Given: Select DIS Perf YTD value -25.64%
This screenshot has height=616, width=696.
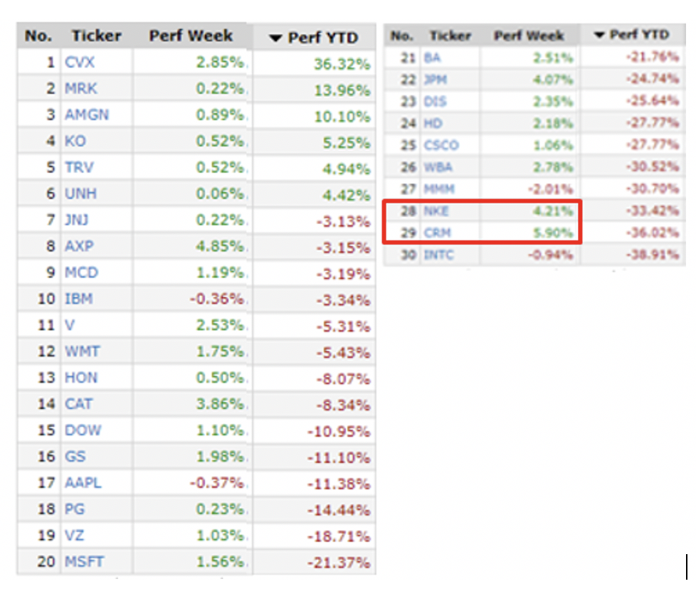Looking at the screenshot, I should point(652,101).
